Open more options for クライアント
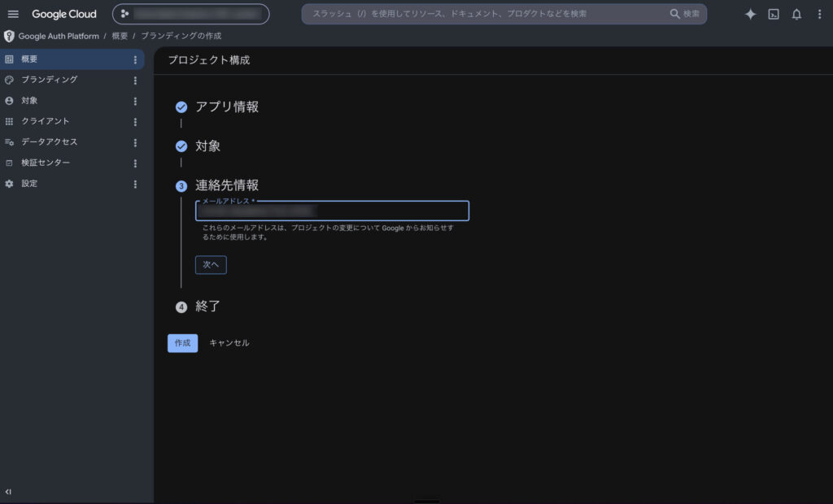 (x=135, y=122)
